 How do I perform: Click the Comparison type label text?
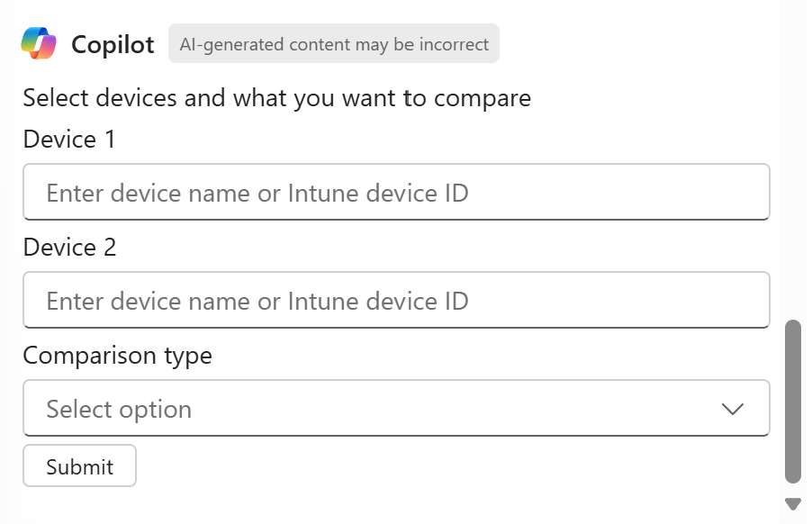tap(117, 355)
